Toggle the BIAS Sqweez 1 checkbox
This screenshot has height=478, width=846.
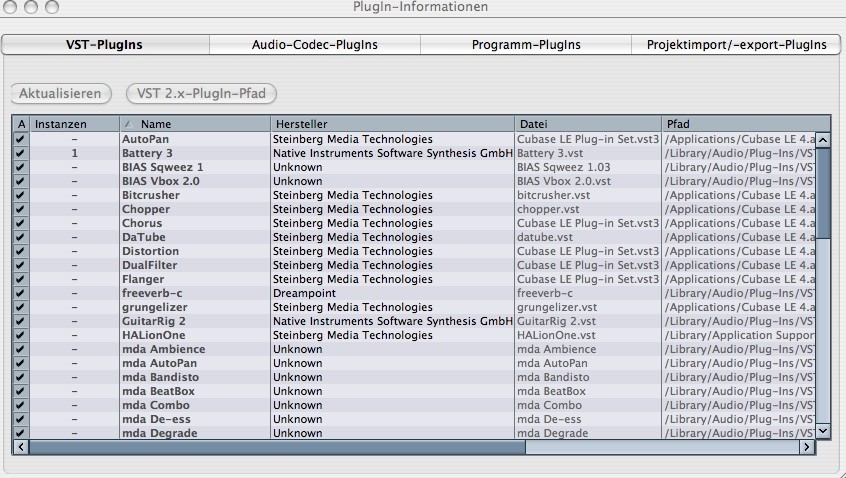click(21, 167)
